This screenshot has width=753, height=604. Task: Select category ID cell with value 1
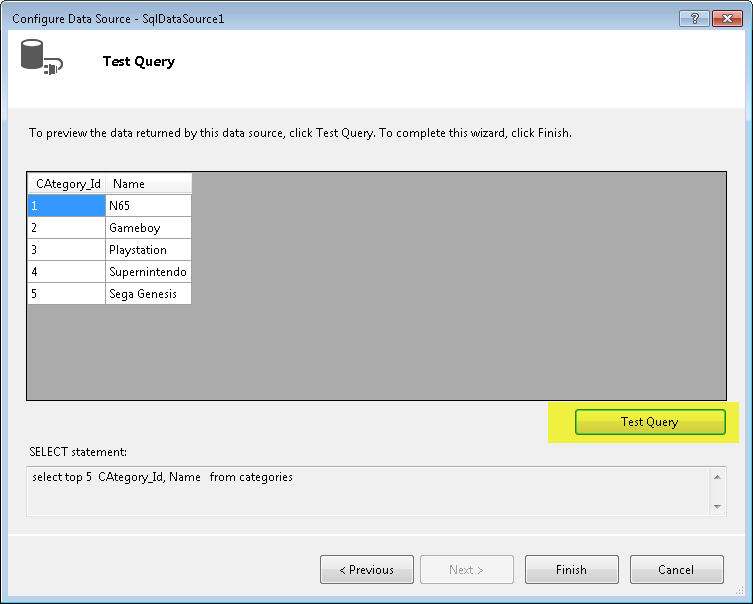pyautogui.click(x=67, y=206)
